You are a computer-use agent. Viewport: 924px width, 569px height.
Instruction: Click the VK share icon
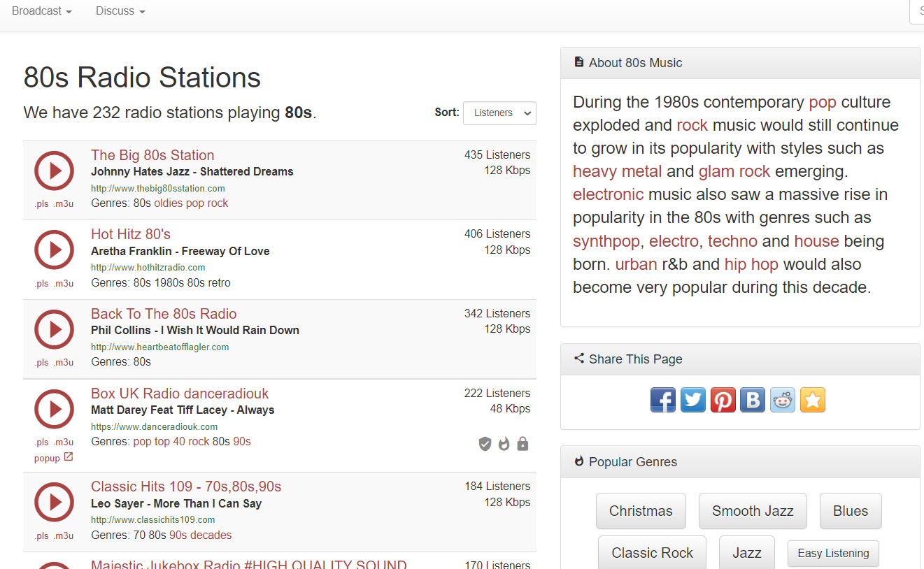753,400
